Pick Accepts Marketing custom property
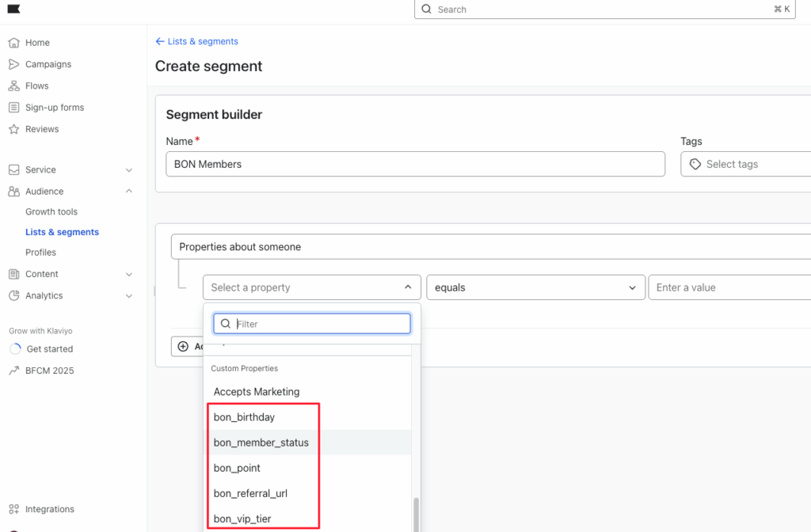This screenshot has height=532, width=811. [257, 392]
